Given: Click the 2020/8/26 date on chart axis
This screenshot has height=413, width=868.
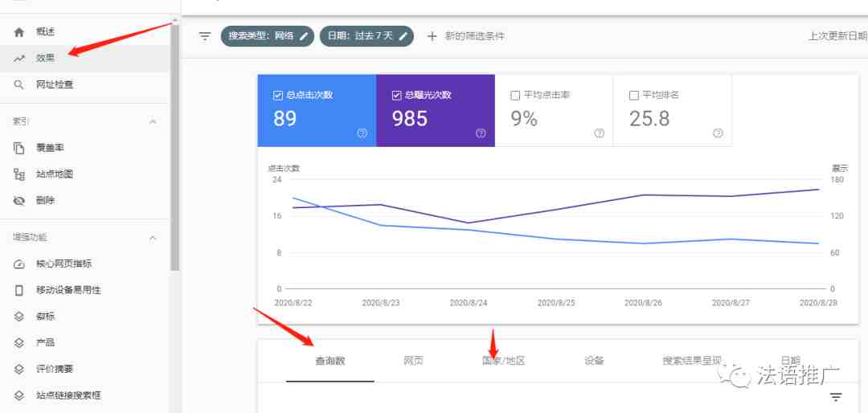Looking at the screenshot, I should pyautogui.click(x=643, y=304).
